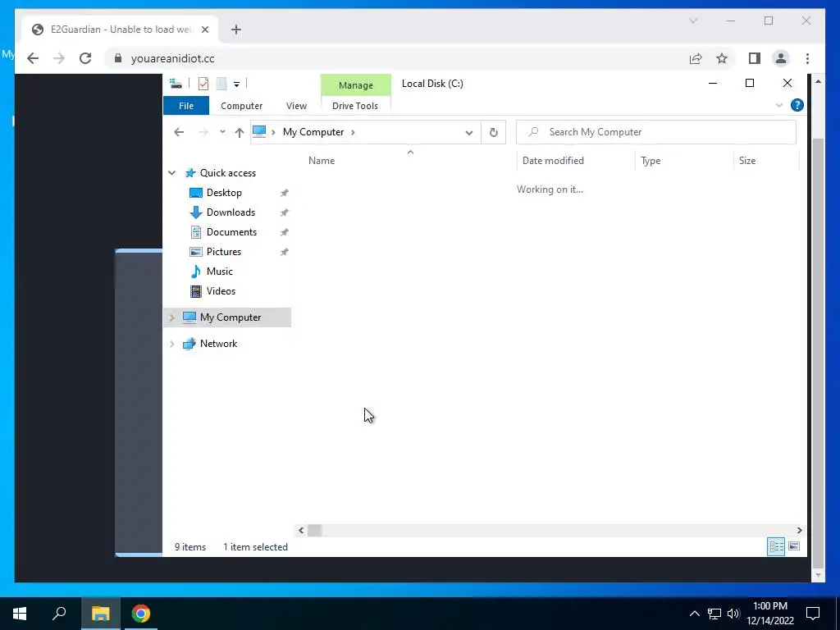Click the horizontal scrollbar thumb

(x=314, y=531)
